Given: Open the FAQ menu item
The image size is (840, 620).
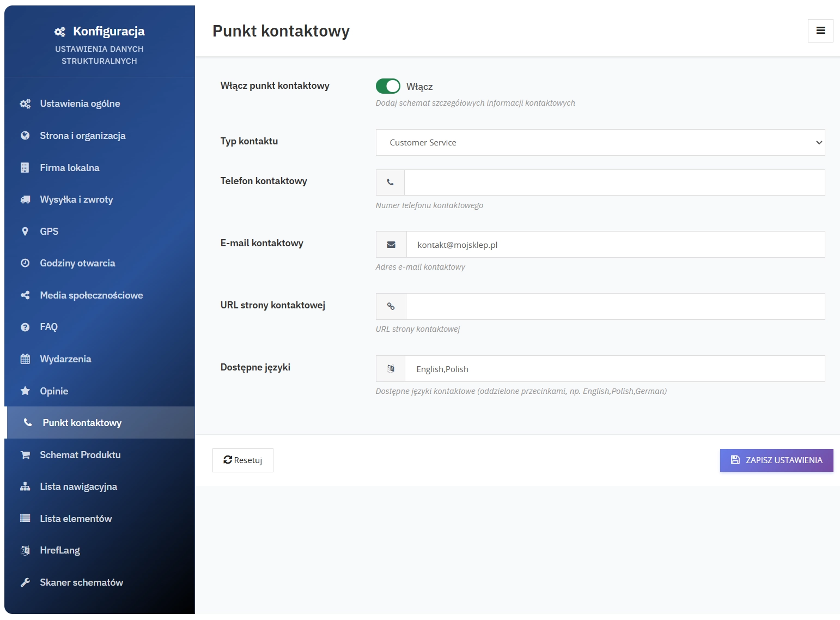Looking at the screenshot, I should click(x=48, y=327).
